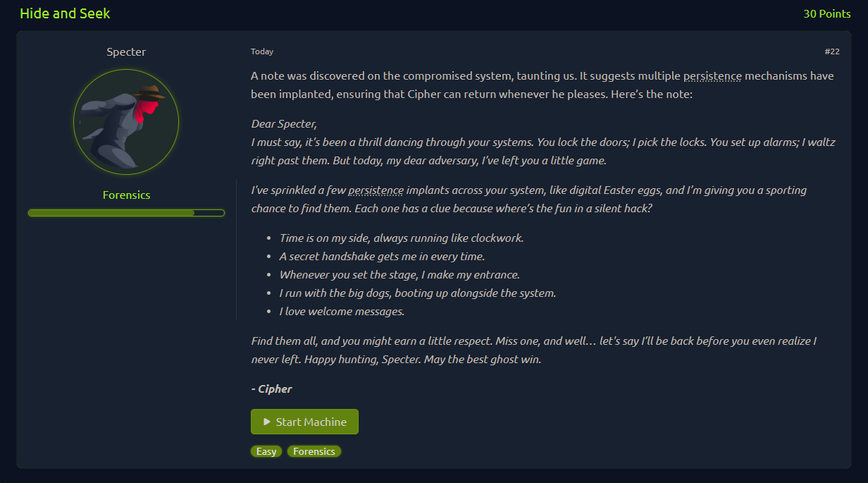The height and width of the screenshot is (483, 868).
Task: Click the 30 Points label
Action: 826,14
